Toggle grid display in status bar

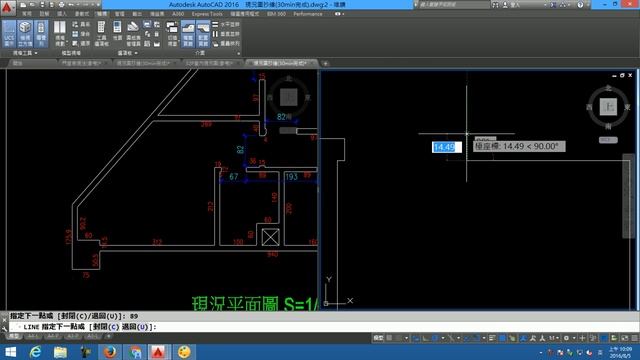[389, 338]
